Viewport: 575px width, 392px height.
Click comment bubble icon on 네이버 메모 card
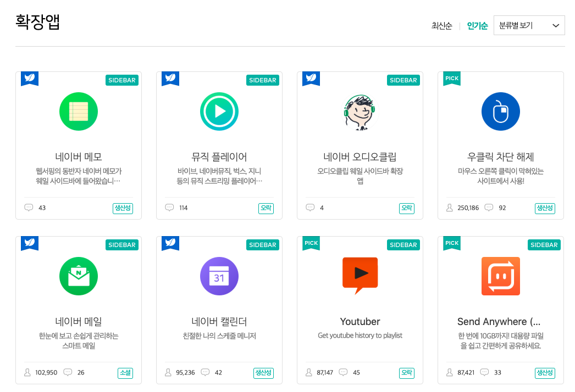point(29,208)
